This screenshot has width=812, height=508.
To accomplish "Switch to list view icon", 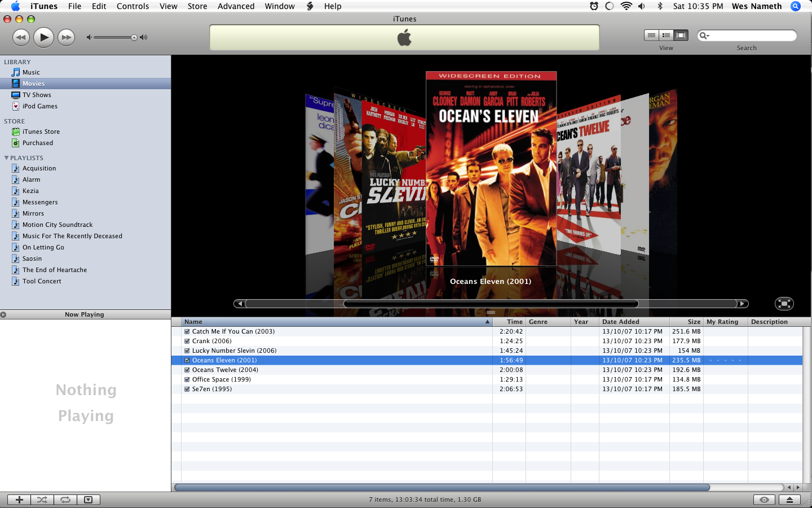I will [651, 36].
